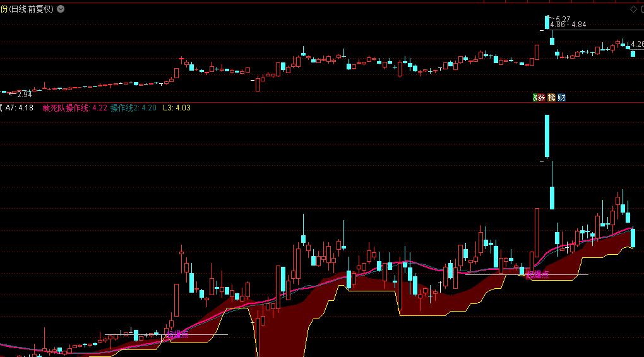Click the A7 indicator value label
This screenshot has width=644, height=357.
[x=20, y=108]
